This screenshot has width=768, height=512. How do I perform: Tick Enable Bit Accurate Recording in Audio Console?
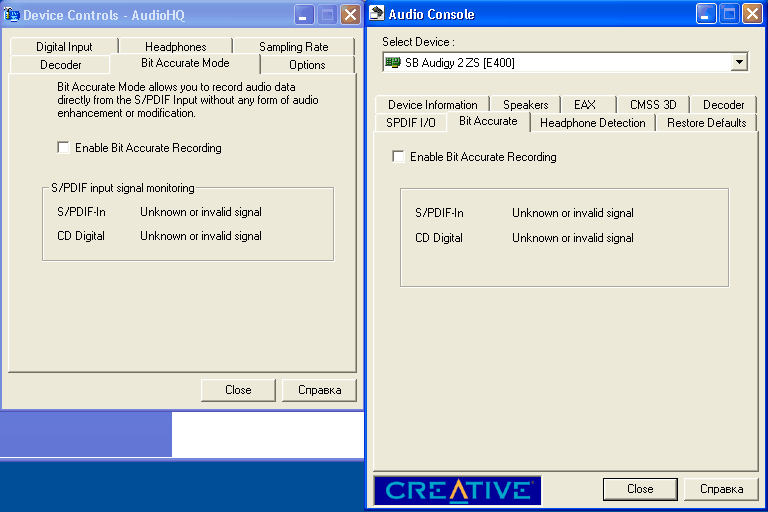point(398,156)
